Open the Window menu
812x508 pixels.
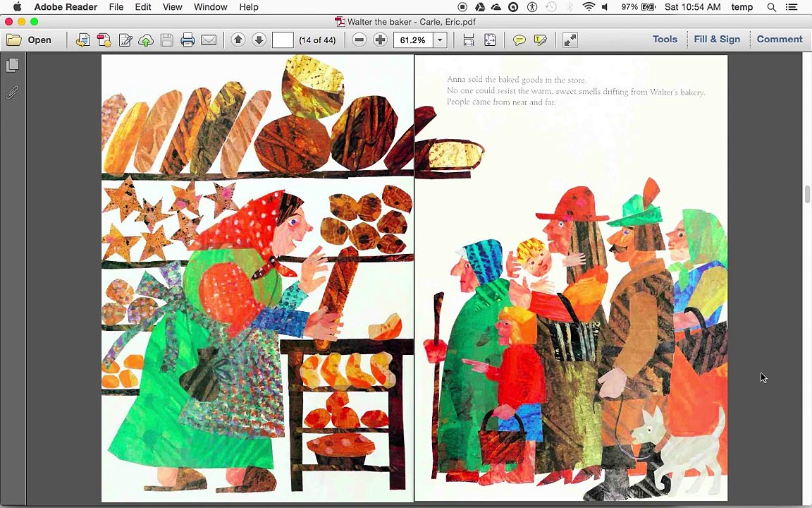tap(210, 7)
